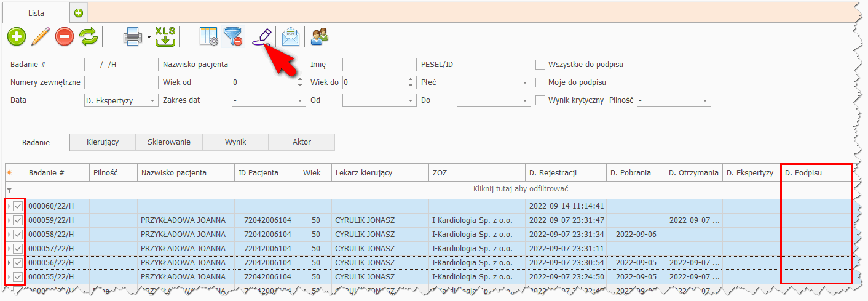Image resolution: width=868 pixels, height=301 pixels.
Task: Toggle 'Wynik krytyczny' checkbox
Action: click(540, 100)
